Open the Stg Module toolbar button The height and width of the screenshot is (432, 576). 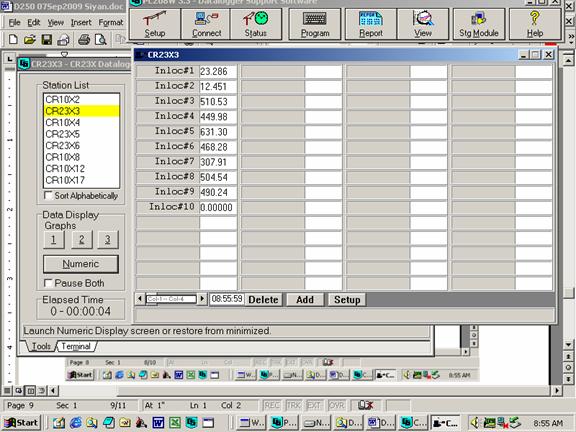(479, 24)
